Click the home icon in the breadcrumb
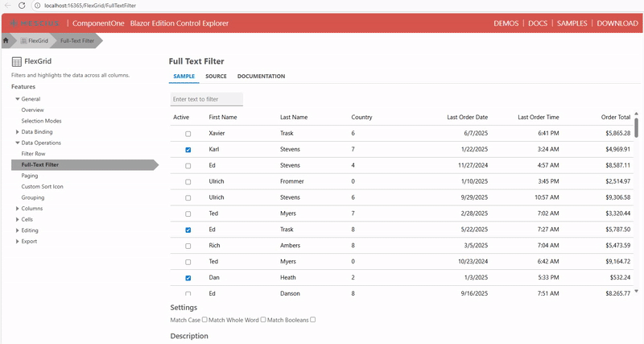The height and width of the screenshot is (344, 644). pyautogui.click(x=6, y=40)
